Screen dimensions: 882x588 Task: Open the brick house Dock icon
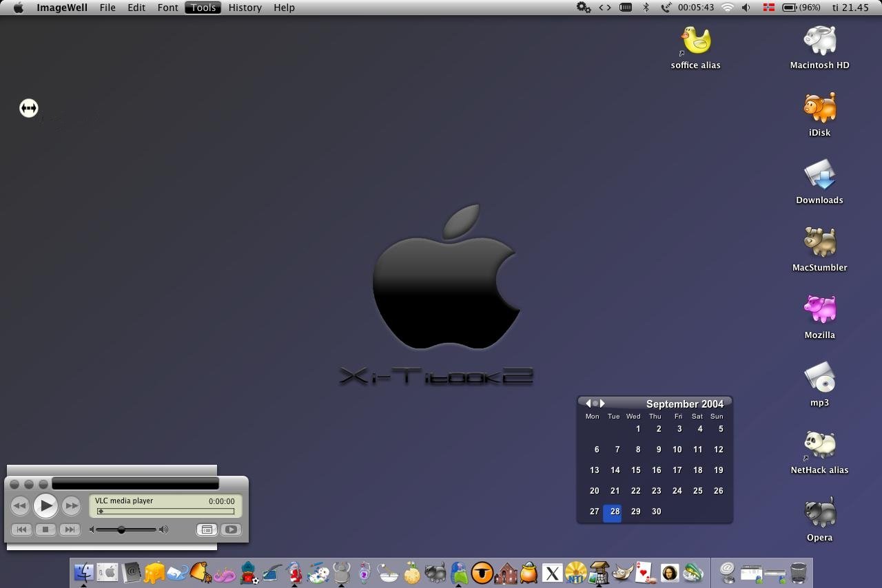[x=506, y=572]
